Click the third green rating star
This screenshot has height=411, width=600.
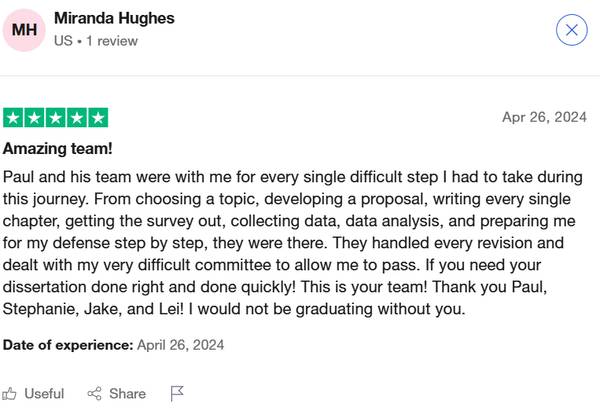[x=55, y=118]
